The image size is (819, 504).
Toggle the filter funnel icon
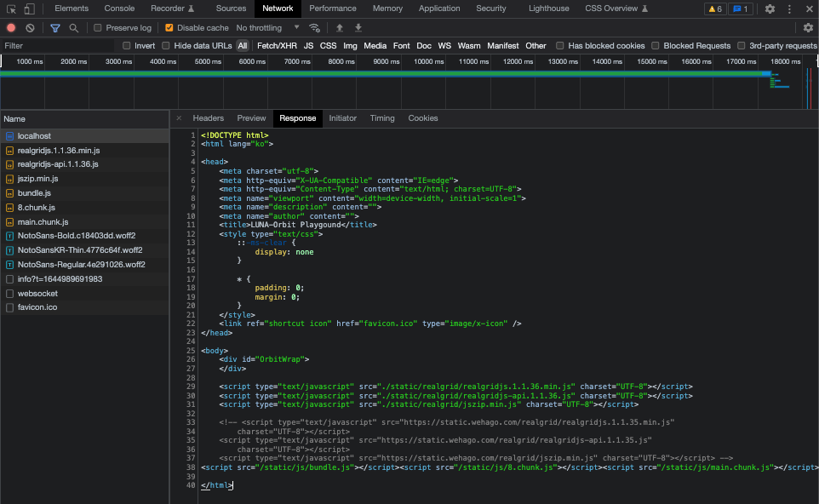click(54, 28)
